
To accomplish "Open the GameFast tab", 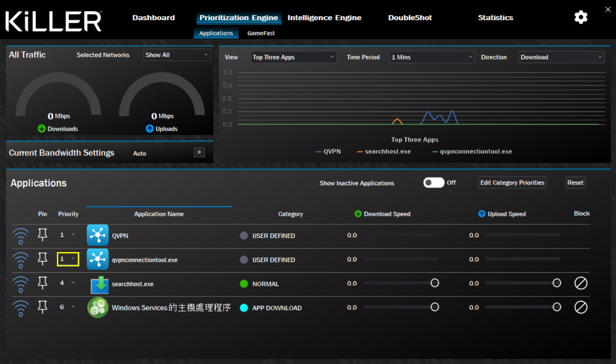I will (261, 33).
